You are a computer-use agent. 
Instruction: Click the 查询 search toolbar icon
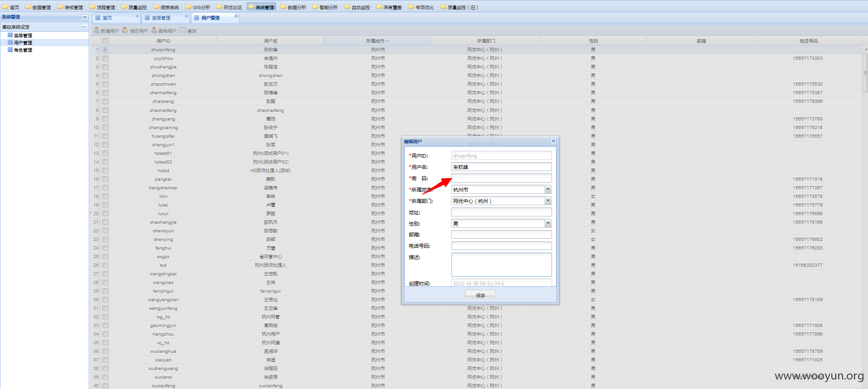click(x=182, y=30)
